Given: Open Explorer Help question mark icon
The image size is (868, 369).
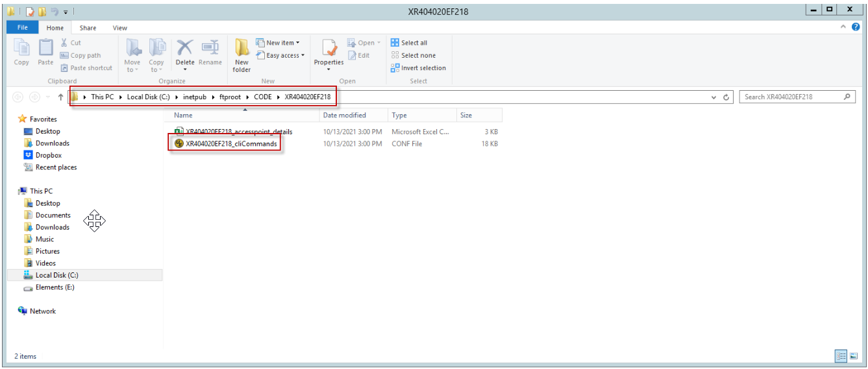Looking at the screenshot, I should click(856, 27).
